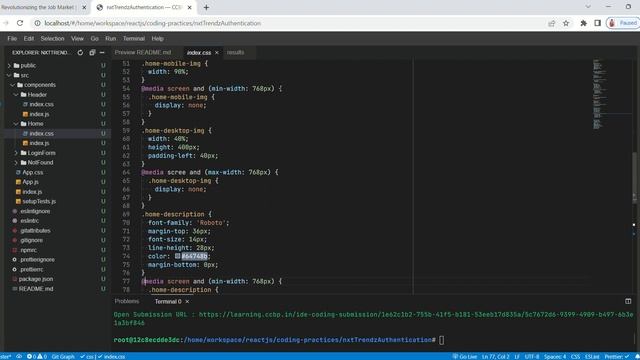
Task: Click the code minimap preview
Action: 599,94
